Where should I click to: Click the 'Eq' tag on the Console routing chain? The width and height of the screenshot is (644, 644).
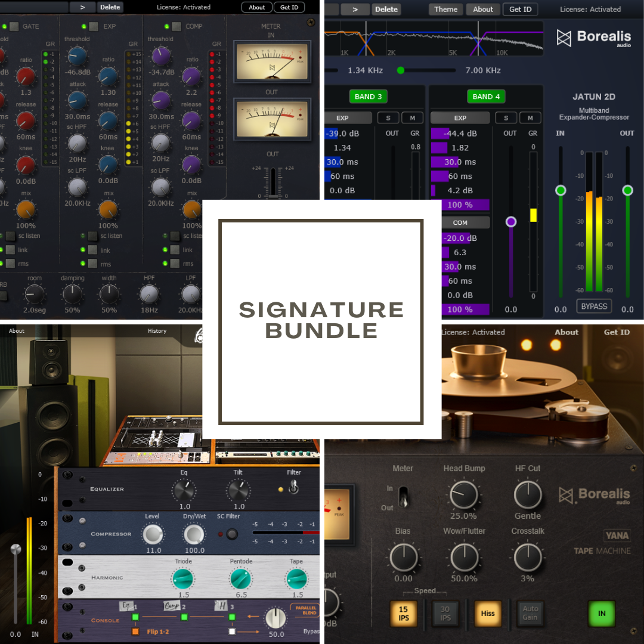126,605
